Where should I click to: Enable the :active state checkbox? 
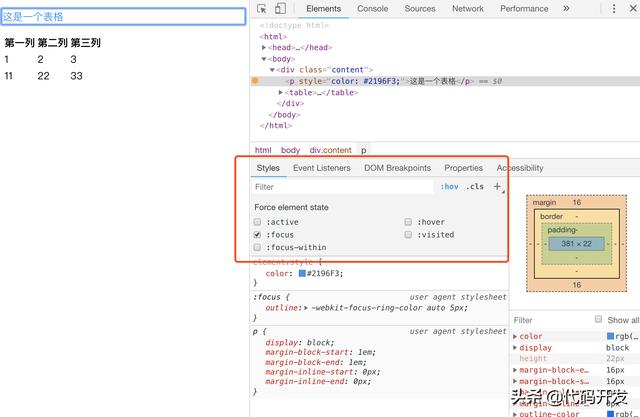click(257, 222)
